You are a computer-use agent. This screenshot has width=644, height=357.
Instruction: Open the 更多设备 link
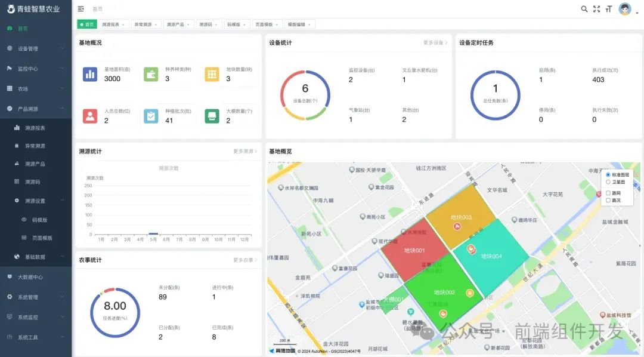coord(435,42)
